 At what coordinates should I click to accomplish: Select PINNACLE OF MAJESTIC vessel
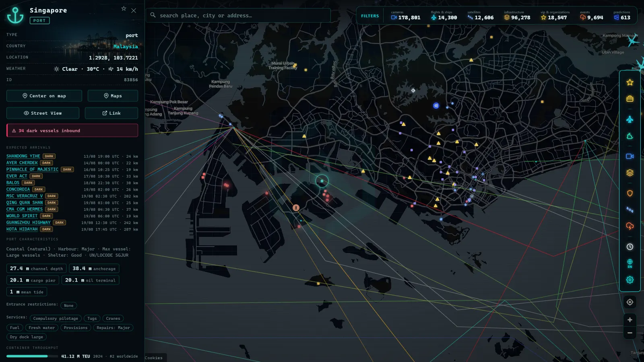click(x=32, y=169)
